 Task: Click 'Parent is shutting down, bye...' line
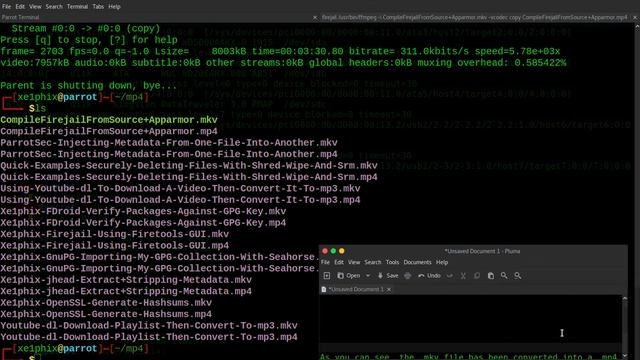pos(89,86)
